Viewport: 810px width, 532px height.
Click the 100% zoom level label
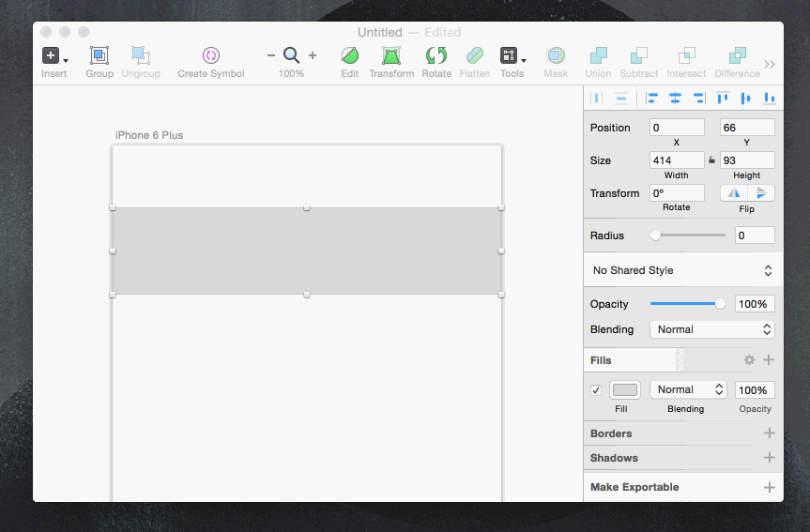291,74
